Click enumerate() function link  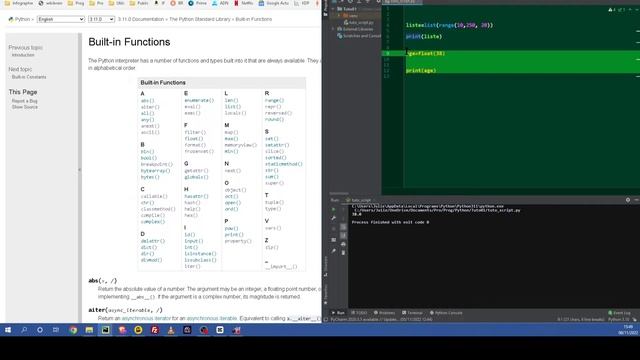click(x=199, y=100)
